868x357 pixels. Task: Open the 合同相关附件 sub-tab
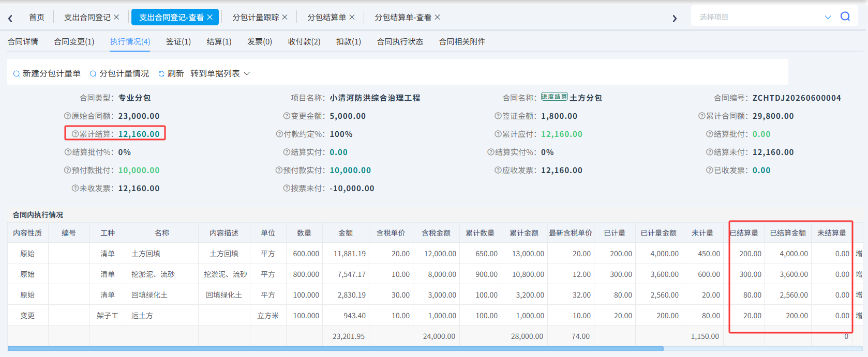coord(462,42)
